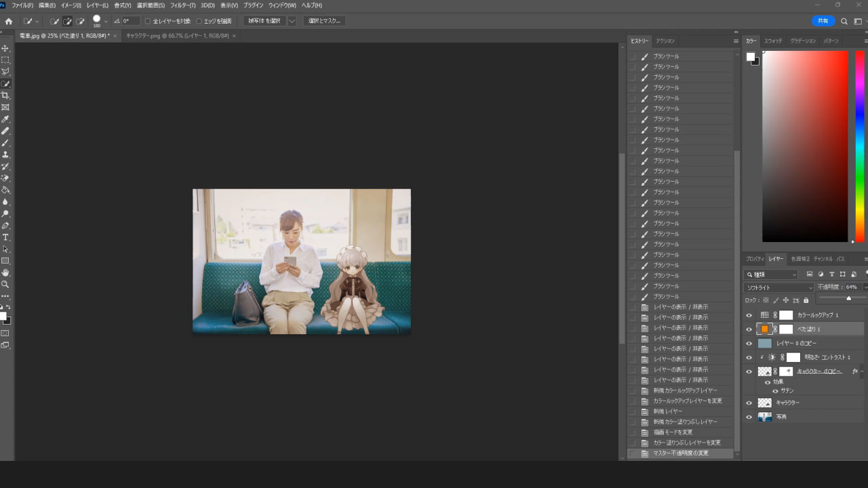868x488 pixels.
Task: Open the History panel options menu
Action: pos(736,41)
